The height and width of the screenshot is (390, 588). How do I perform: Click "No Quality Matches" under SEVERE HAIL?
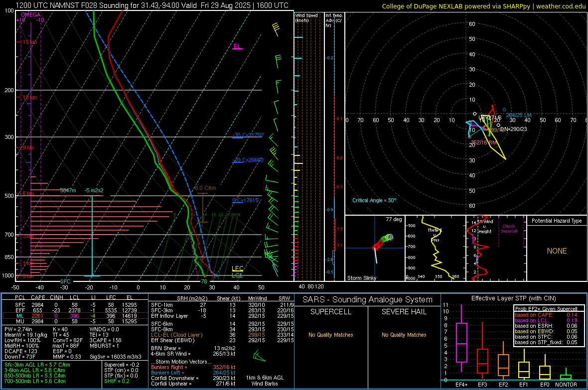click(404, 335)
